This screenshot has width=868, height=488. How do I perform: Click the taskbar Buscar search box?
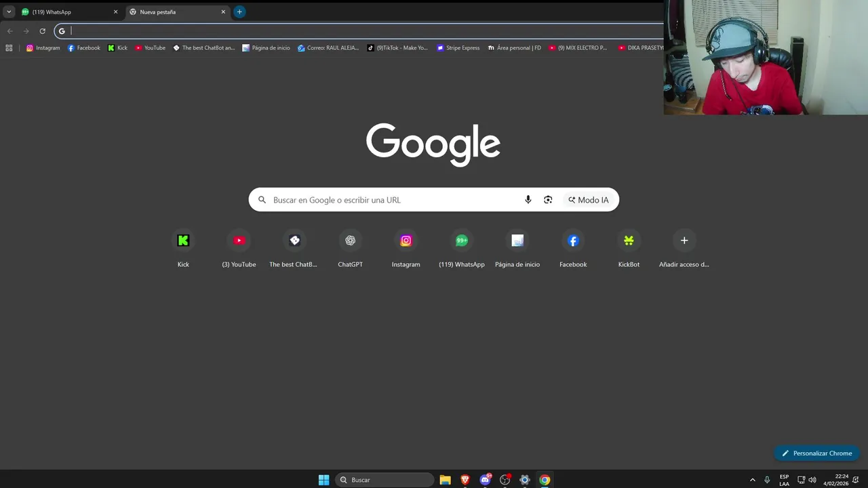point(384,480)
